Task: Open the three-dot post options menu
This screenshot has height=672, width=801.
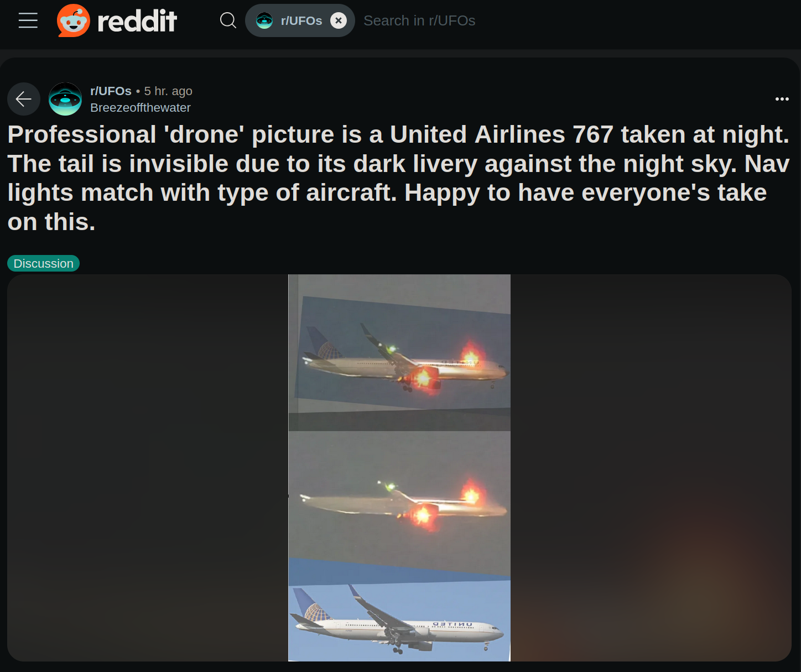Action: pos(782,99)
